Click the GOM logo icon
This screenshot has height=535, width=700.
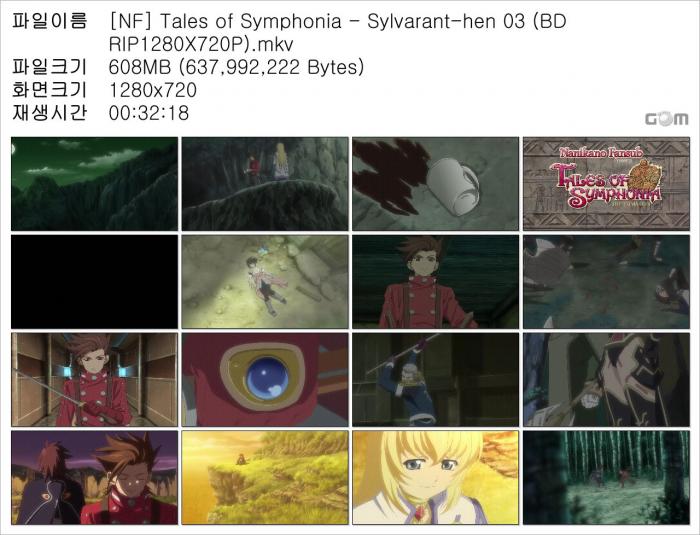(667, 119)
